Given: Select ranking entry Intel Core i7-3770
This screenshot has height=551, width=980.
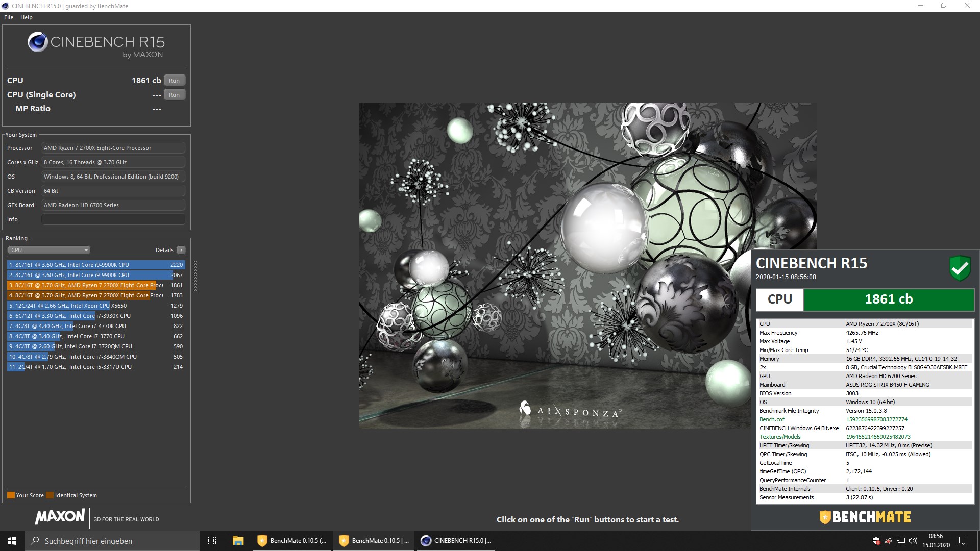Looking at the screenshot, I should (x=96, y=336).
